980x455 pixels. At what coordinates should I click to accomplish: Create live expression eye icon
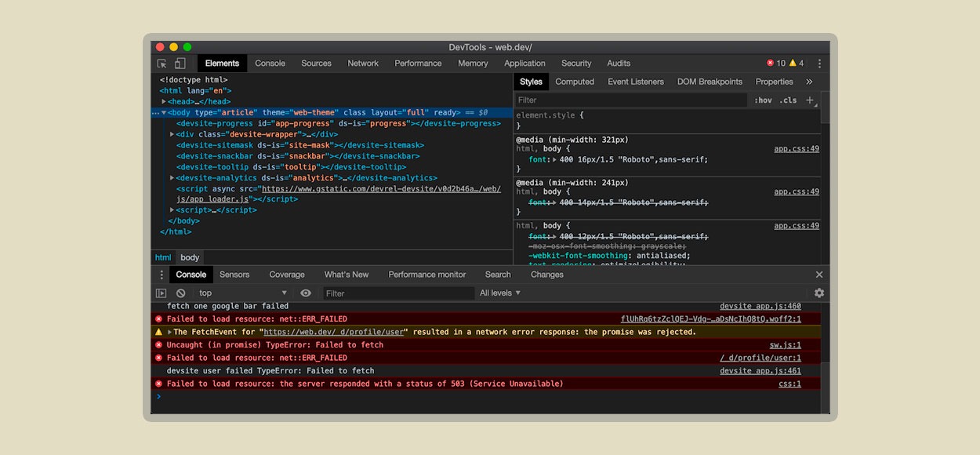coord(306,293)
